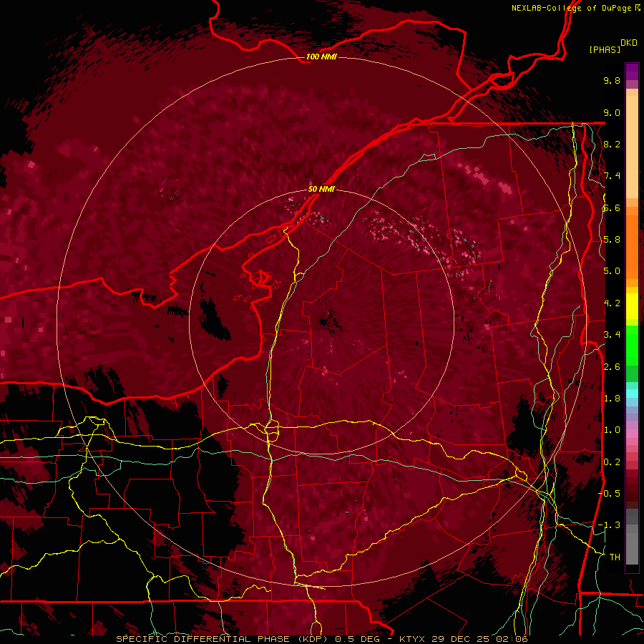Click the 100 NMI range ring label
Image resolution: width=644 pixels, height=644 pixels.
click(x=321, y=57)
